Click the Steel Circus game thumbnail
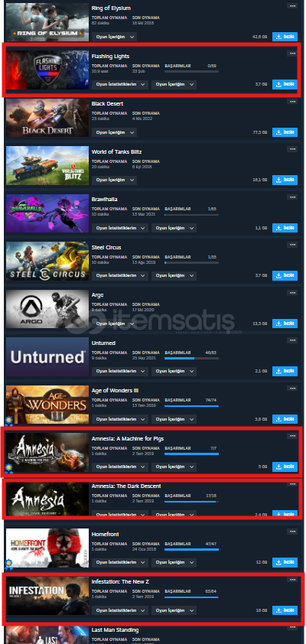 click(47, 262)
